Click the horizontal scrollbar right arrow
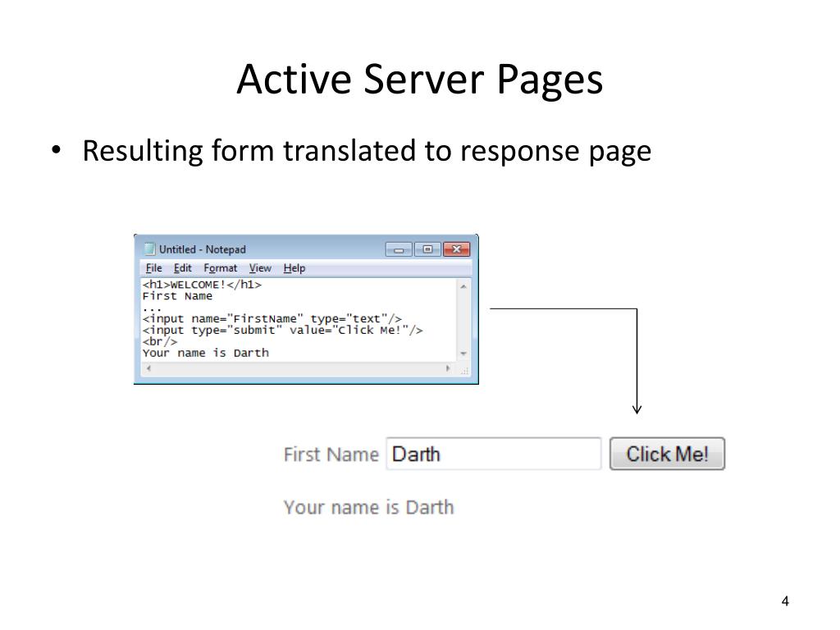Viewport: 840px width, 630px height. (x=448, y=368)
